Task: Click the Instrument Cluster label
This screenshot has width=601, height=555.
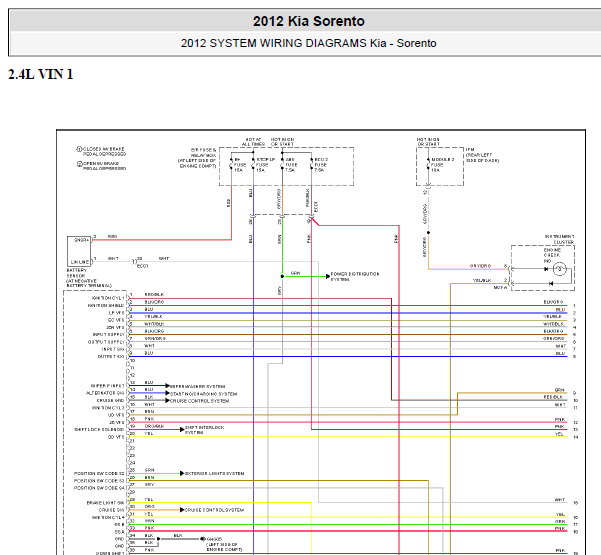Action: click(x=559, y=239)
